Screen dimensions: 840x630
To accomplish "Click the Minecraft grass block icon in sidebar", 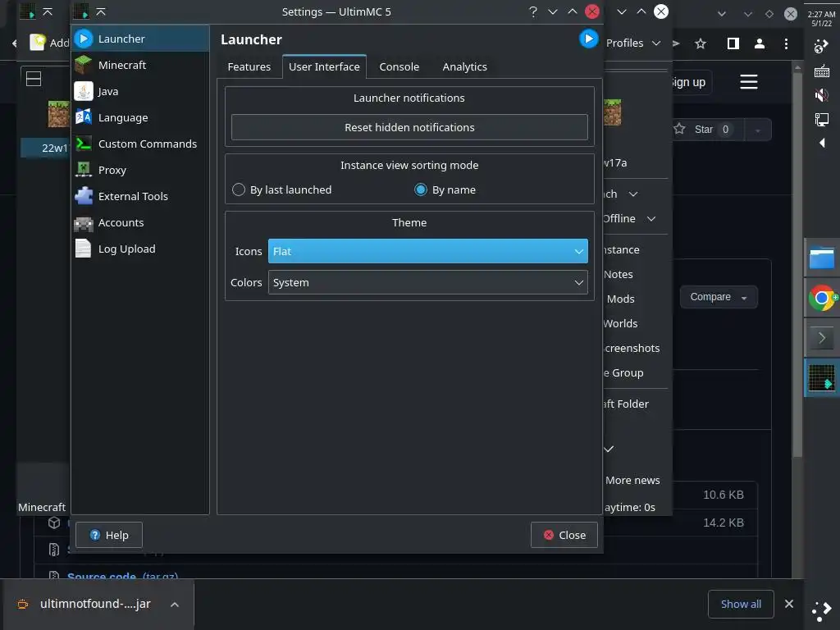I will [x=84, y=65].
